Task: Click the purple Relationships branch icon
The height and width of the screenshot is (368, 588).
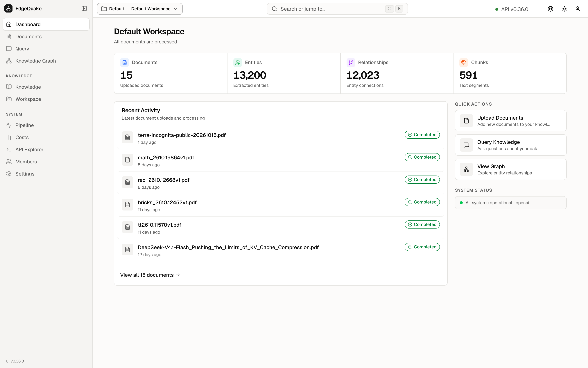Action: pyautogui.click(x=351, y=63)
